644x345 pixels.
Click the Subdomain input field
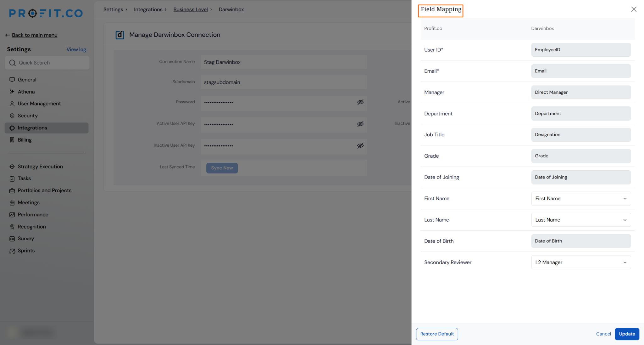[x=284, y=82]
